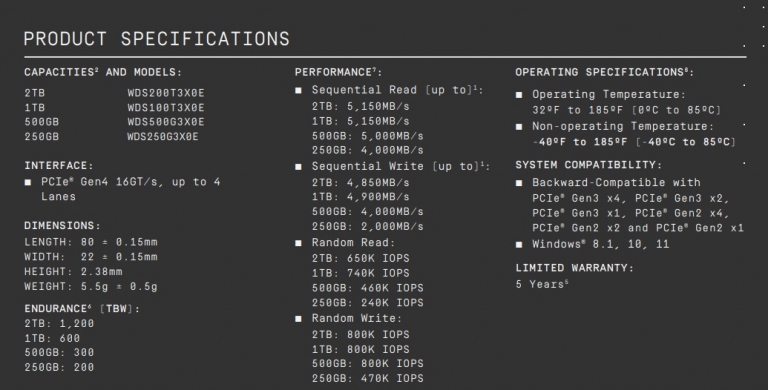Click 250GB: 4,000MB/s sequential read value
This screenshot has height=390, width=768.
point(368,150)
